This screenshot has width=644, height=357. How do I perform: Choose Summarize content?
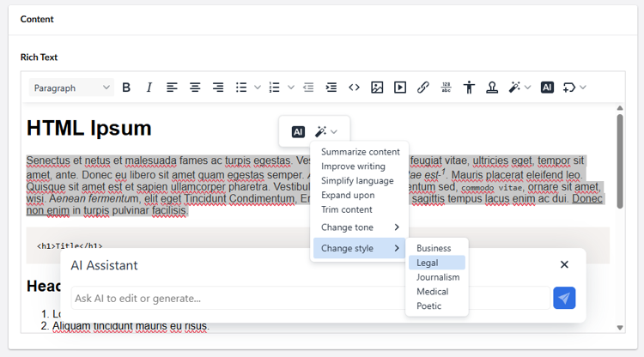[360, 152]
